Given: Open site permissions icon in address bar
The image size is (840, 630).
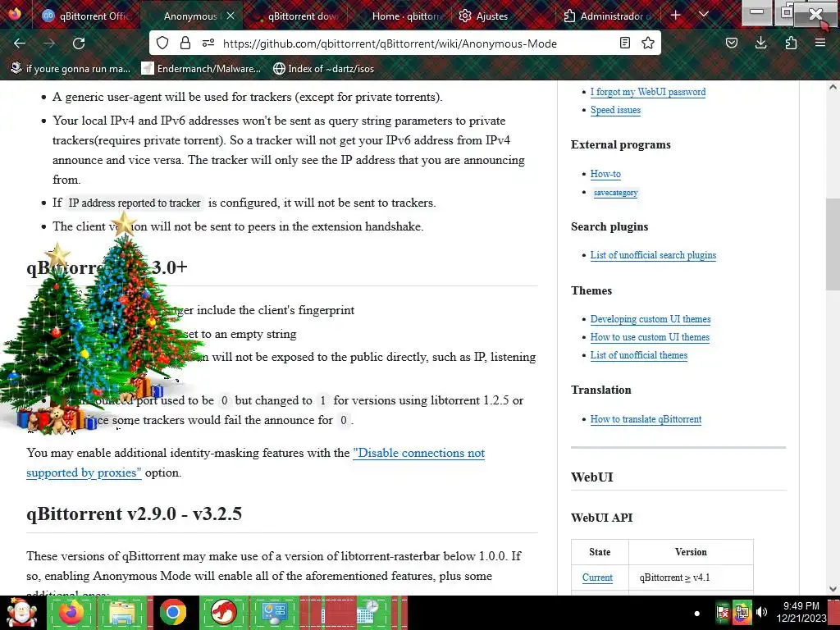Looking at the screenshot, I should (208, 43).
